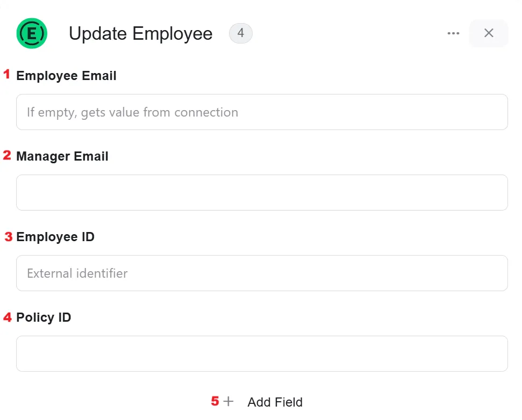Click the red number 5 annotation marker
This screenshot has height=420, width=522.
[x=215, y=401]
